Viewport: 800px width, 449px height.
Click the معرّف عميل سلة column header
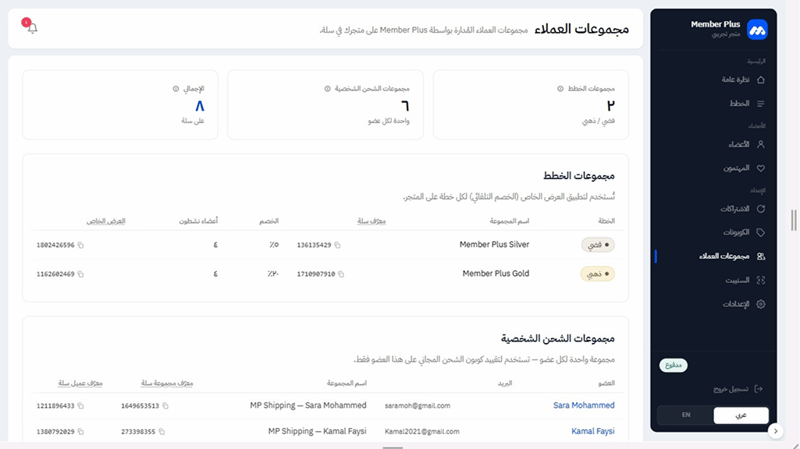(x=80, y=383)
